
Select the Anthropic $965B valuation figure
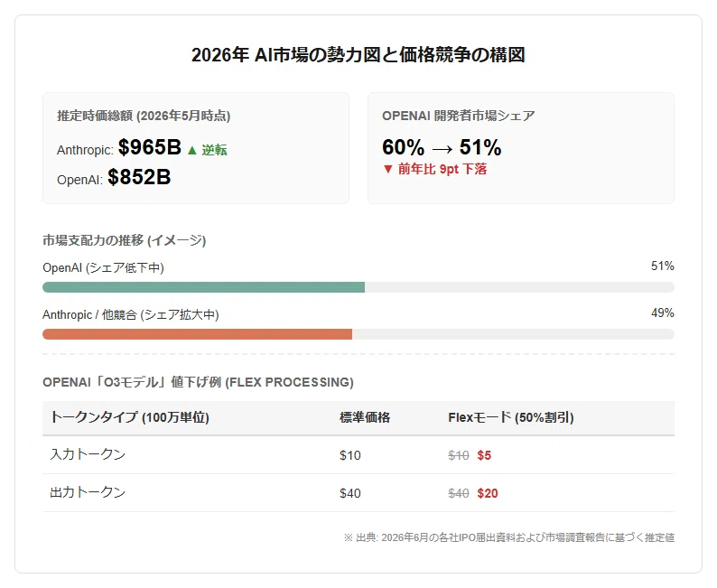pyautogui.click(x=150, y=147)
